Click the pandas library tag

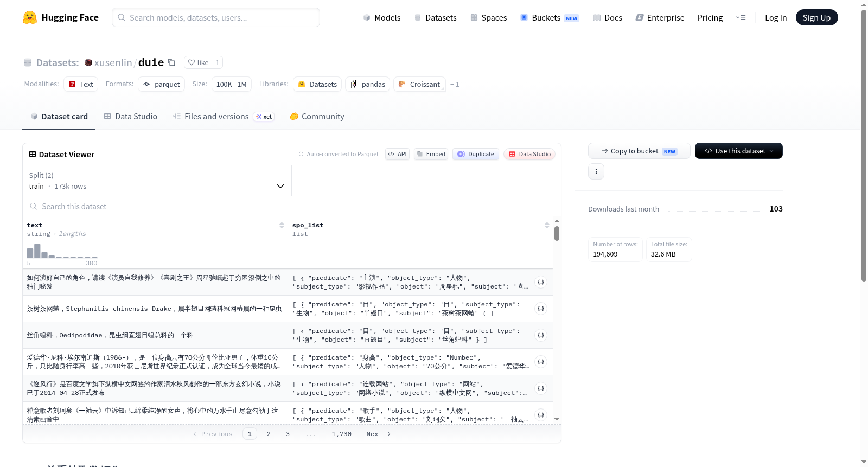[x=367, y=84]
